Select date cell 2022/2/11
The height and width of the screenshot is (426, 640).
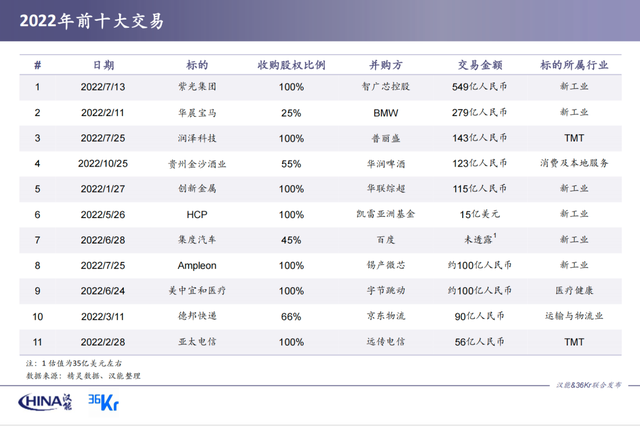103,113
